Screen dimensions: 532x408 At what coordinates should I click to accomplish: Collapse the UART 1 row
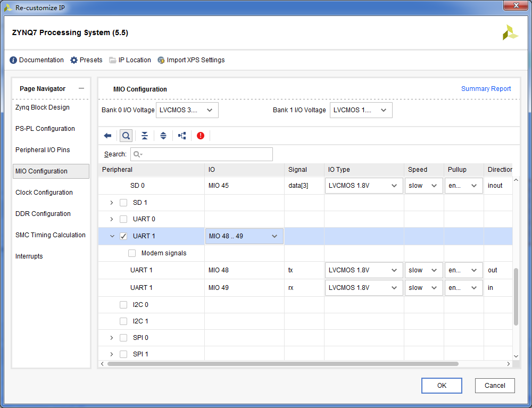click(x=112, y=236)
